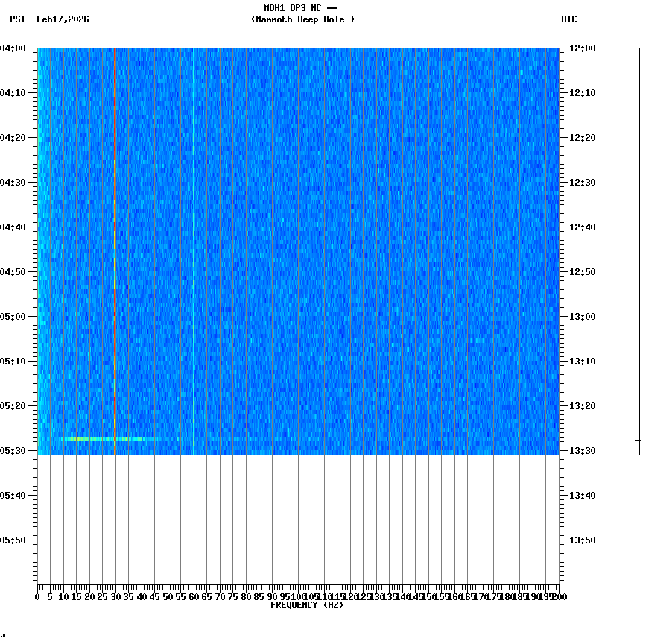Click the tick mark at the scale bar bottom

pos(639,440)
